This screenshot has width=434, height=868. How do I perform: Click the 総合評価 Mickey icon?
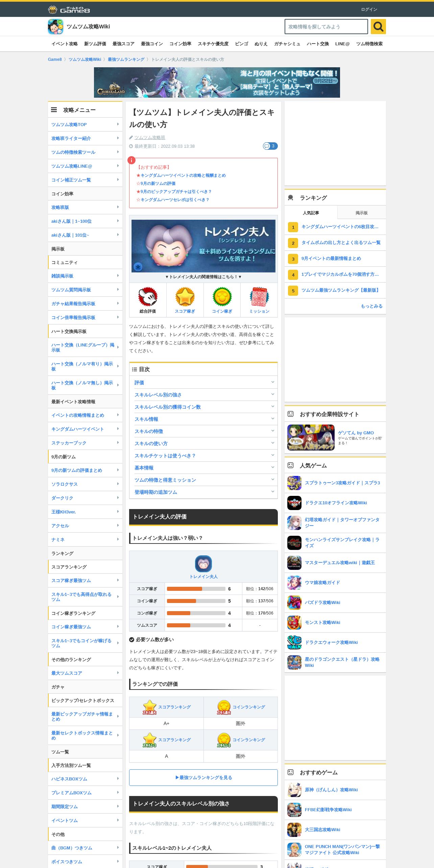148,296
